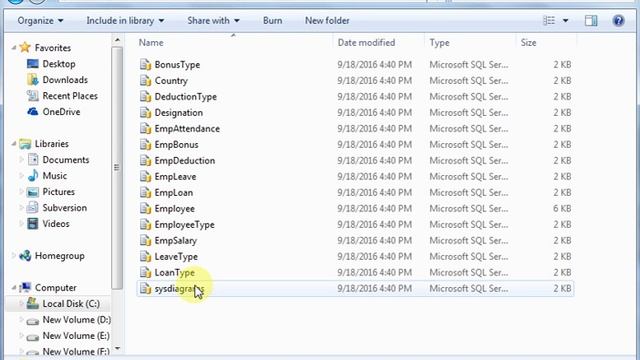640x360 pixels.
Task: Click the Country file icon
Action: click(145, 80)
